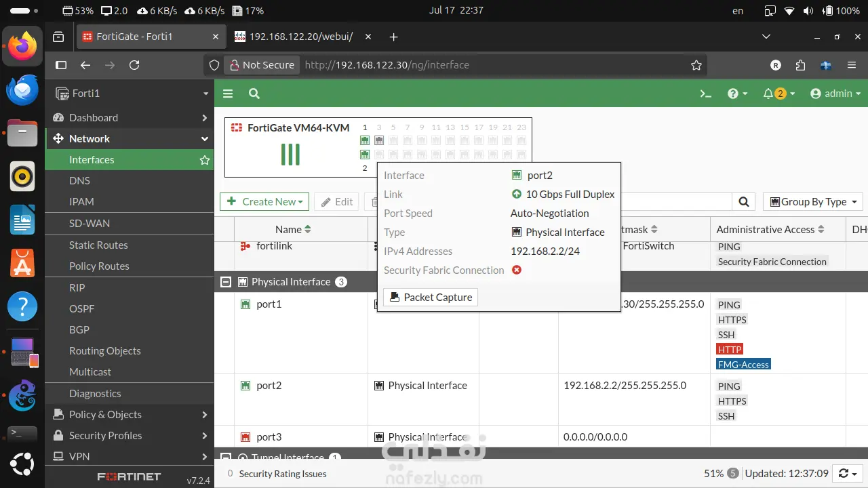Favorite the Interfaces page with the star
The height and width of the screenshot is (488, 868).
(204, 160)
